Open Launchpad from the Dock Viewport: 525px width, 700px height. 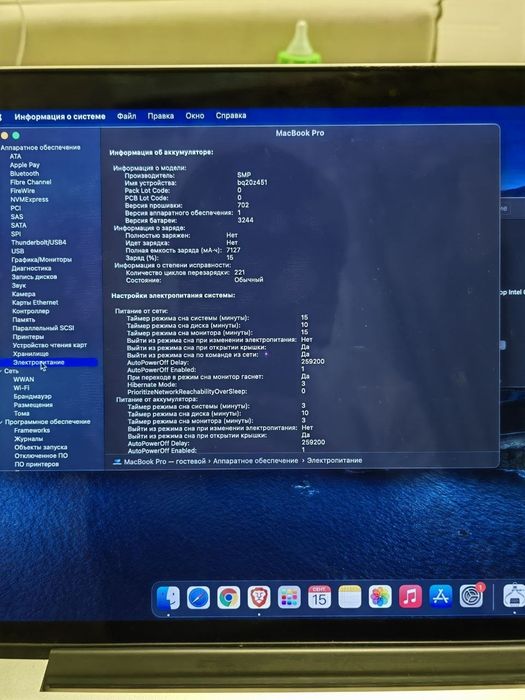289,597
